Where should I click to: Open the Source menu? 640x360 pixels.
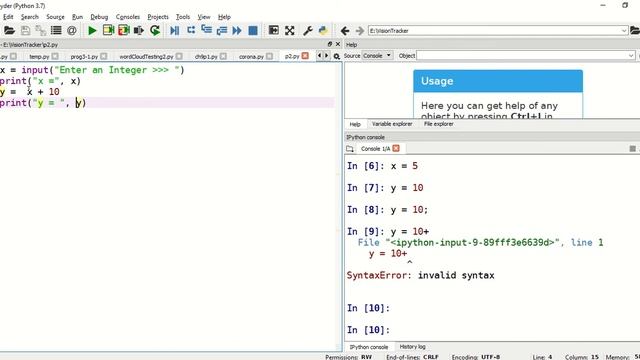point(55,17)
